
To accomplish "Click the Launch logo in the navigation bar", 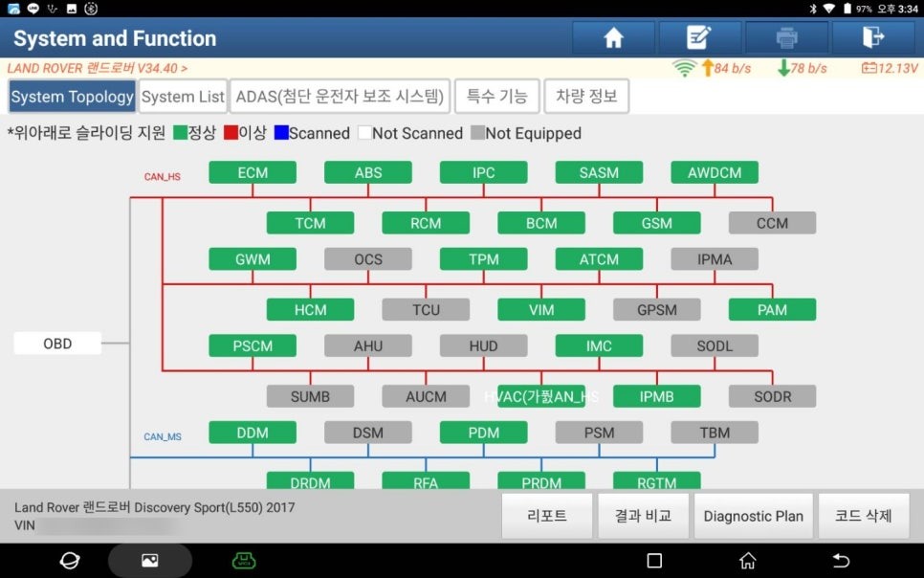I will click(x=69, y=560).
